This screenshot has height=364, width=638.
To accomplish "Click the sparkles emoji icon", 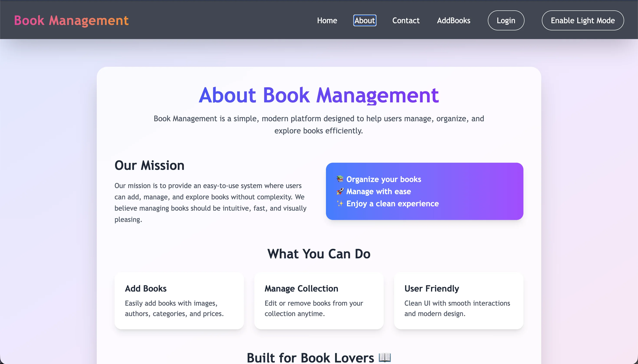I will [x=340, y=203].
